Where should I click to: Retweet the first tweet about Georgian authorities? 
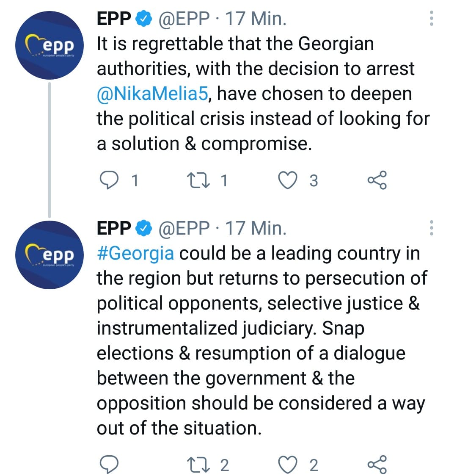[x=199, y=180]
